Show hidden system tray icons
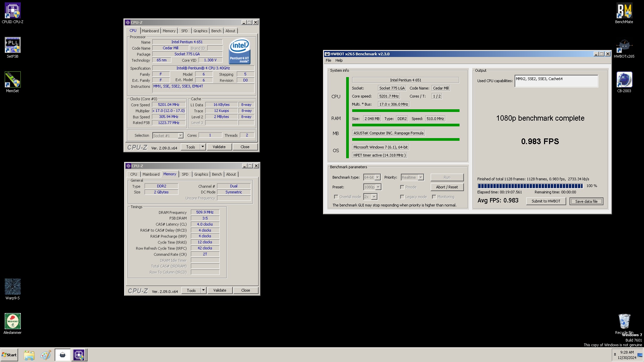This screenshot has width=644, height=362. (x=615, y=355)
